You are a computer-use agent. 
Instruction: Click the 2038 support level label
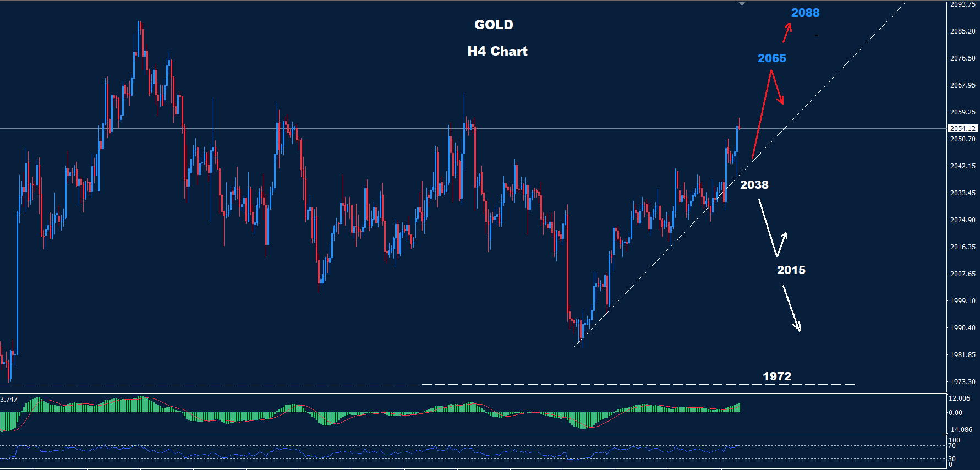point(754,185)
